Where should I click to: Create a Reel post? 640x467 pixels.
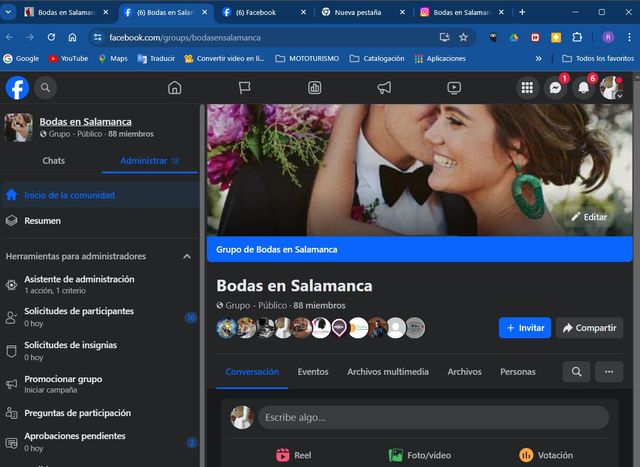pyautogui.click(x=293, y=455)
